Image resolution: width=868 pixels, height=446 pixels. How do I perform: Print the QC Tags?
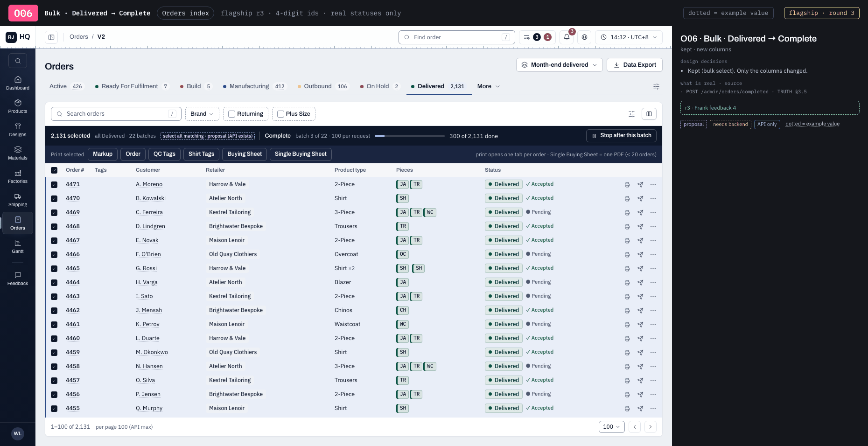(164, 154)
